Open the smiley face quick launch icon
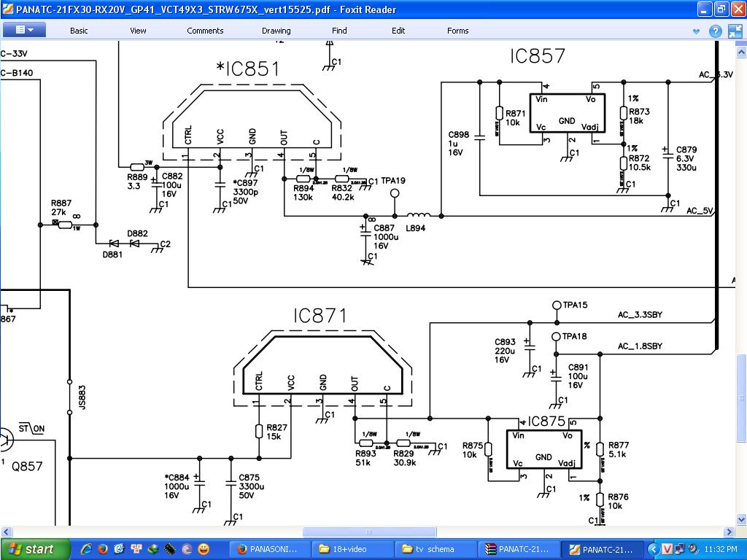Screen dimensions: 747x560 tap(204, 549)
